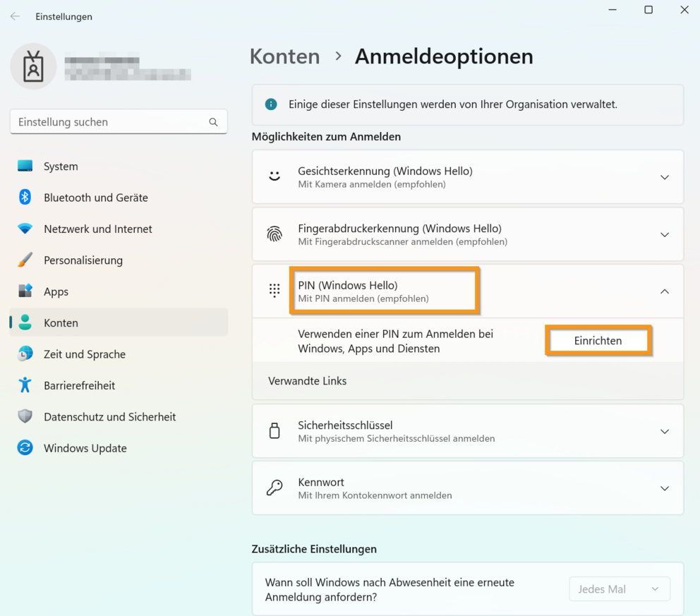Click the Einstellung suchen search field

tap(109, 122)
